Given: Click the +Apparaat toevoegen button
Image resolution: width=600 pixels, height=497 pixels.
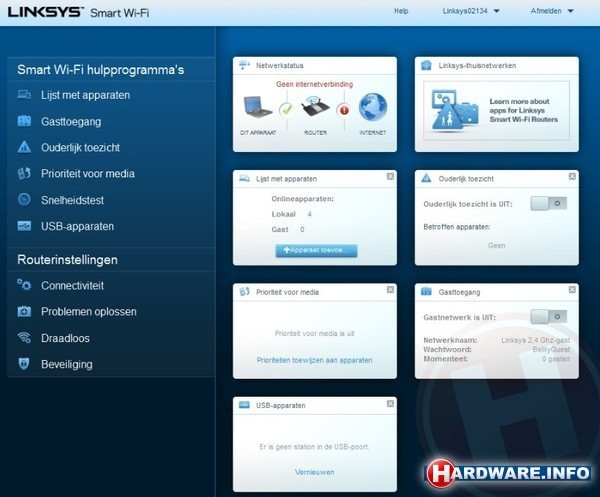Looking at the screenshot, I should [x=316, y=250].
